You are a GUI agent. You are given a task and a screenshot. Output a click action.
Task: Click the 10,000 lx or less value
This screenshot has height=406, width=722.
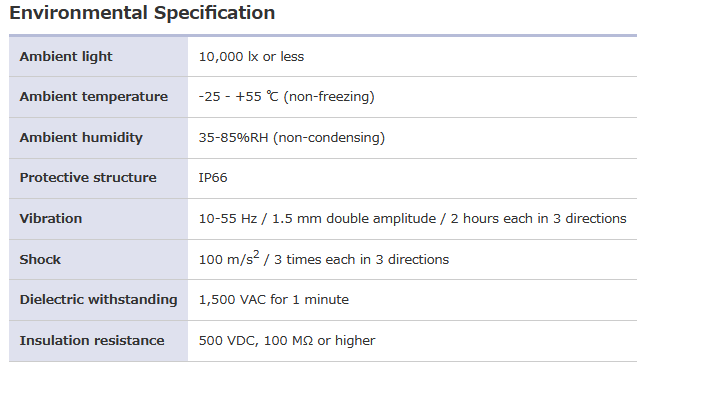click(251, 57)
